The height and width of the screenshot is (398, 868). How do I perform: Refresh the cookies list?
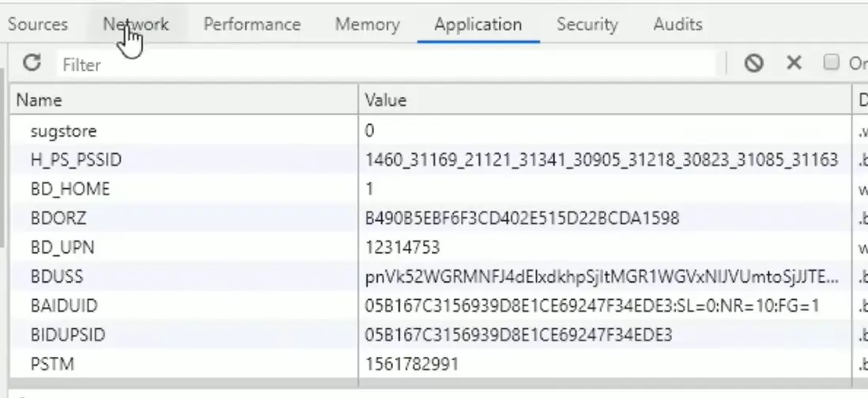pos(32,63)
